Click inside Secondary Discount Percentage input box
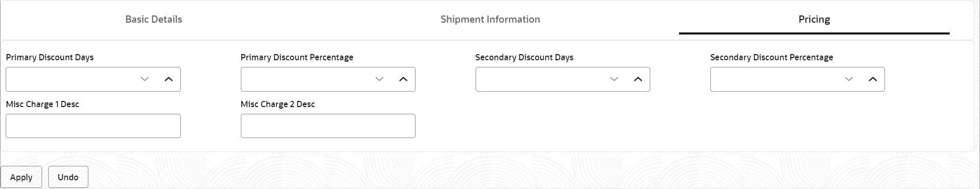Viewport: 980px width, 189px height. click(775, 79)
